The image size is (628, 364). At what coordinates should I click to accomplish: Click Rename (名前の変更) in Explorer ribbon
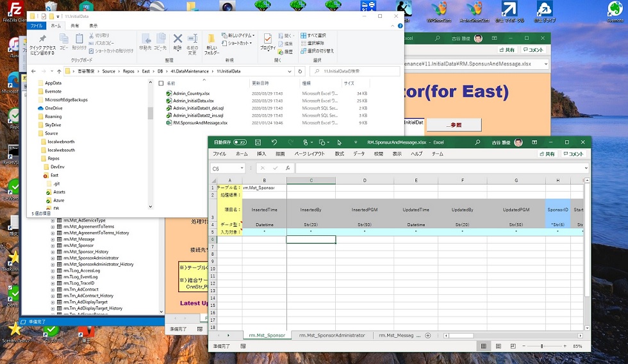(192, 44)
